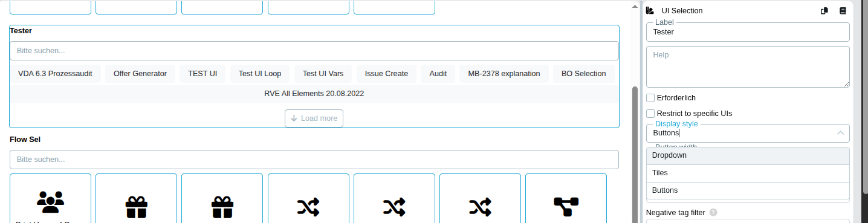
Task: Click the help icon next to Negative tag filter
Action: pos(713,213)
